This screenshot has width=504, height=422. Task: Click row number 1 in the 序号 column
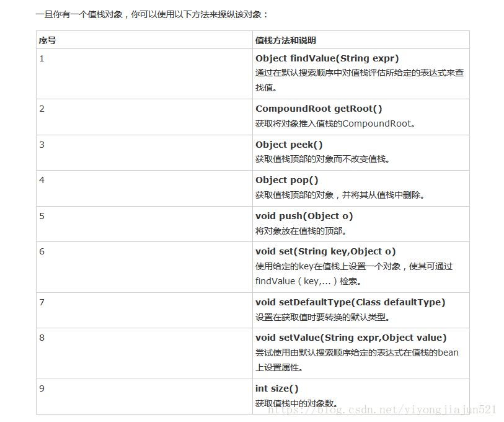pyautogui.click(x=42, y=58)
